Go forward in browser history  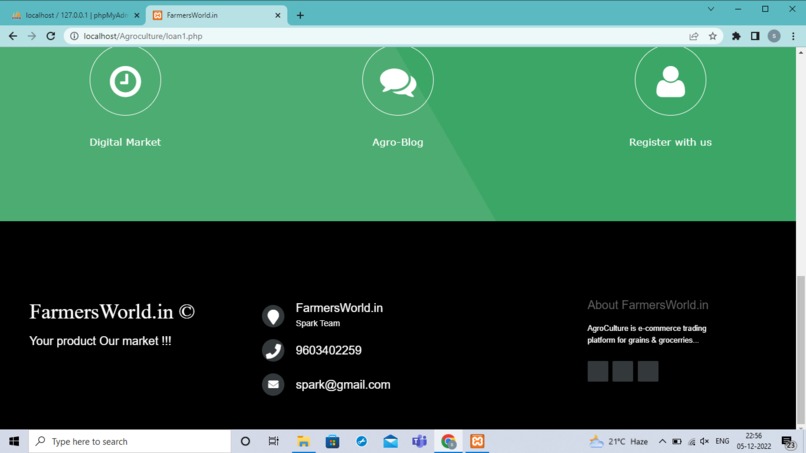[32, 36]
